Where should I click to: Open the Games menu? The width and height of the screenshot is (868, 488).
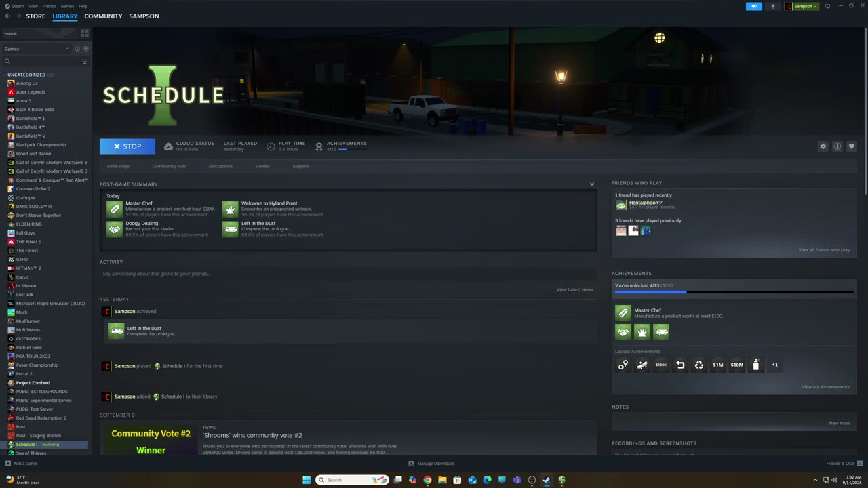click(67, 6)
